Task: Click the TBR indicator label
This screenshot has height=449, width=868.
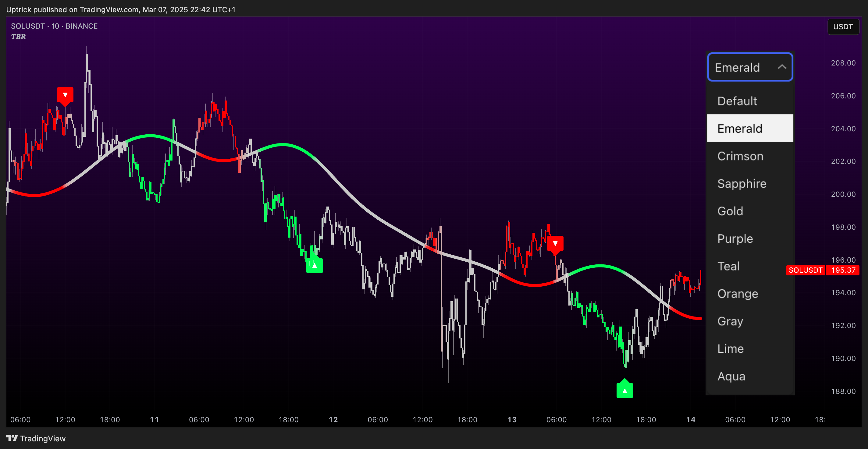Action: click(x=18, y=36)
